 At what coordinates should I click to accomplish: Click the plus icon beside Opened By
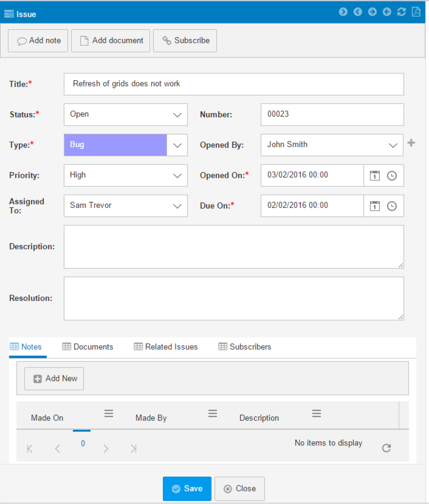pyautogui.click(x=411, y=143)
